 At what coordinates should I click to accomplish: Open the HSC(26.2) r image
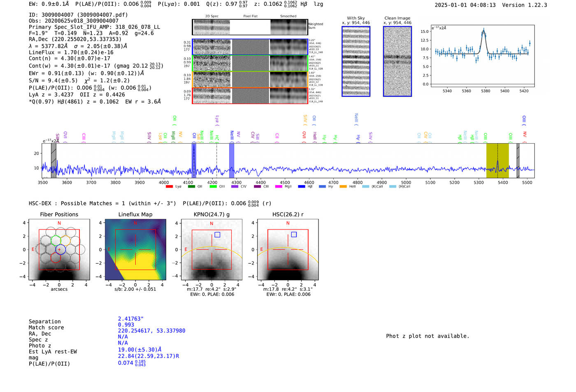point(288,249)
